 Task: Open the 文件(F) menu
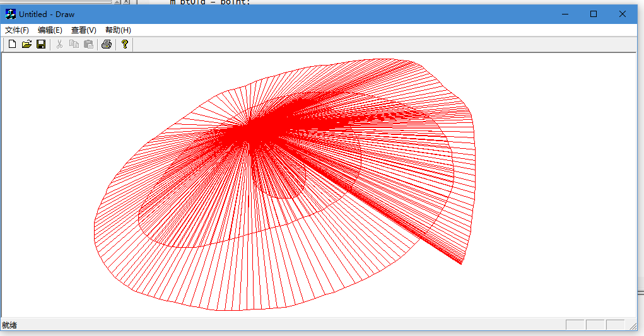pos(17,30)
